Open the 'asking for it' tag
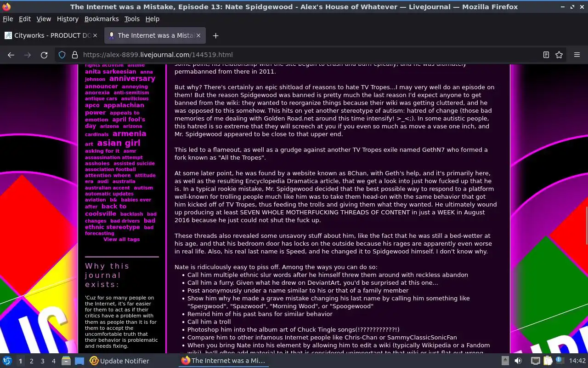 coord(102,151)
